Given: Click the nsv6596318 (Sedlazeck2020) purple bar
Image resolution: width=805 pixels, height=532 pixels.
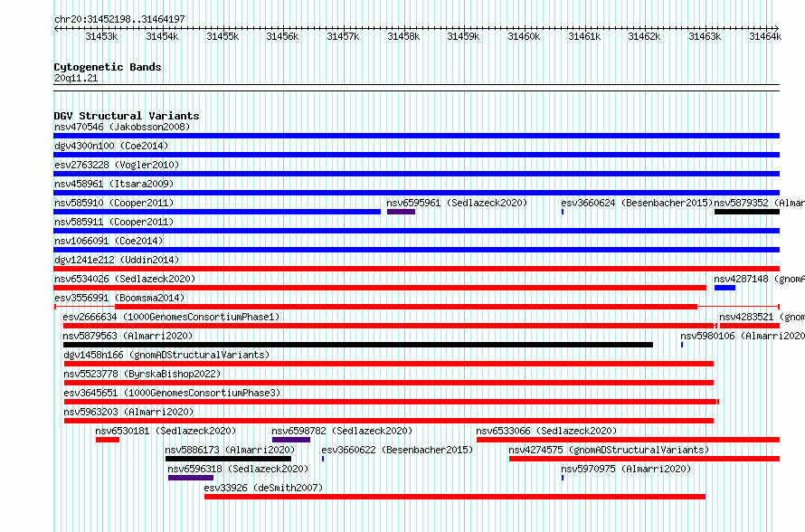Looking at the screenshot, I should 191,478.
